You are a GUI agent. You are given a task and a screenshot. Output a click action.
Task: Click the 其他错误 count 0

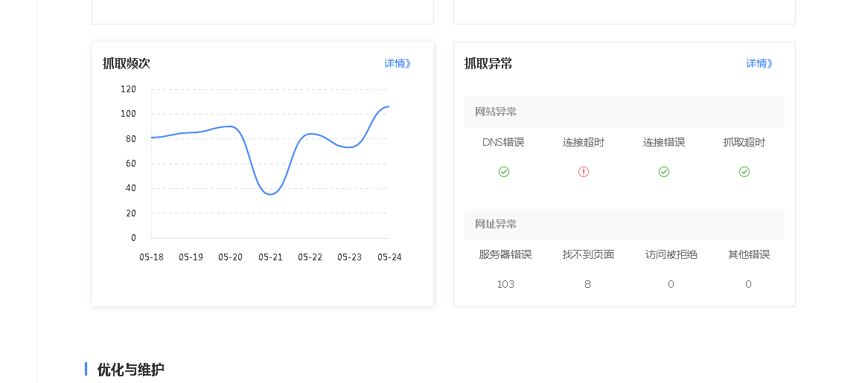[748, 284]
